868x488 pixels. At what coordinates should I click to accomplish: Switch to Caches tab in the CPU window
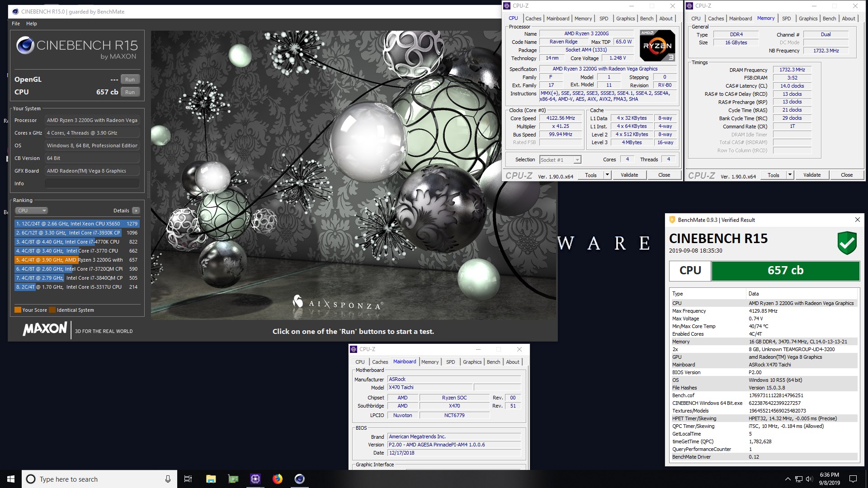(533, 19)
